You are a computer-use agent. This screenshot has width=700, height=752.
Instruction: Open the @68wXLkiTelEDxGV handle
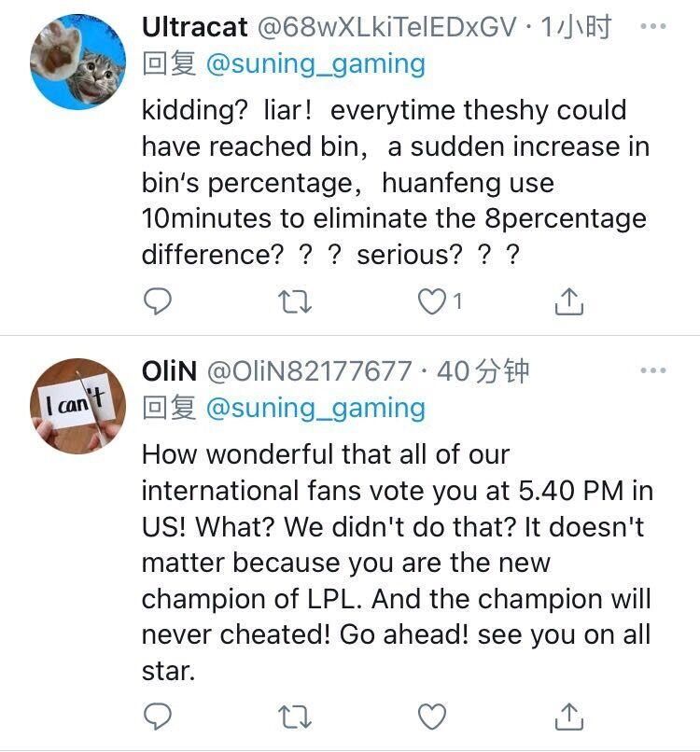click(387, 27)
